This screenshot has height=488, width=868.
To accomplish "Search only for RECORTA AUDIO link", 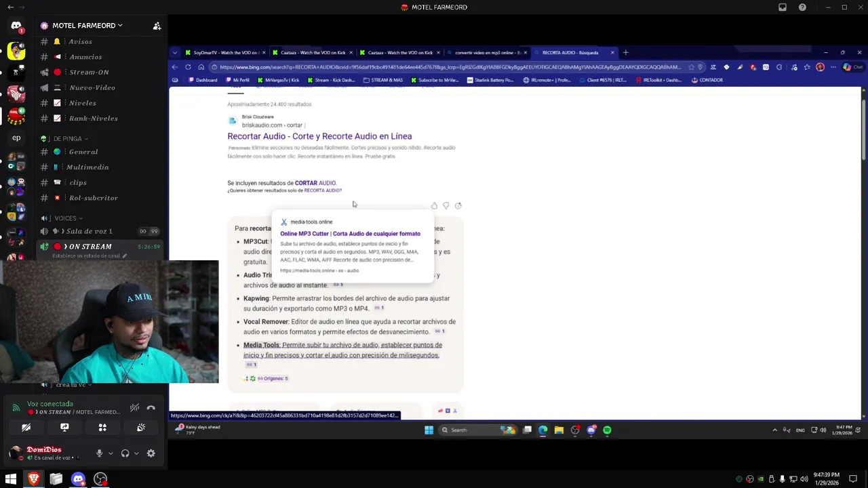I will pos(323,190).
